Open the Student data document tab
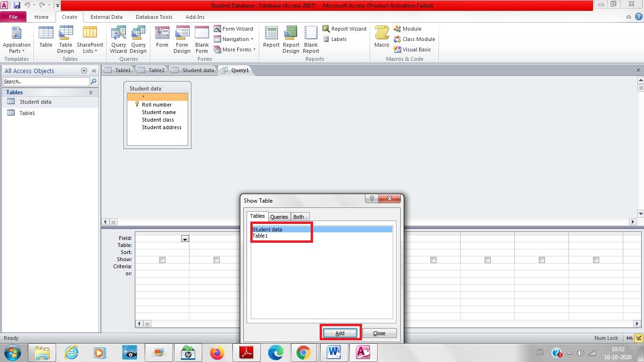The width and height of the screenshot is (644, 362). coord(193,70)
